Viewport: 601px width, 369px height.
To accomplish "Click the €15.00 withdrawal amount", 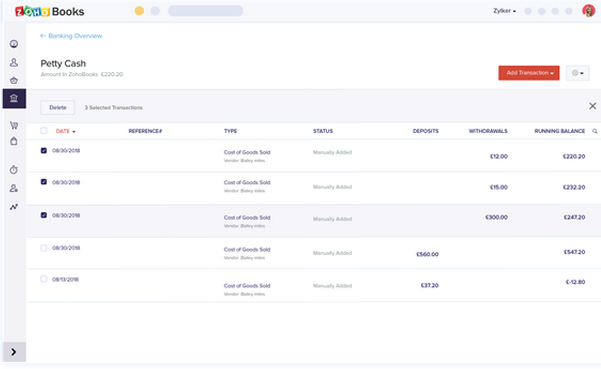I will pyautogui.click(x=499, y=187).
